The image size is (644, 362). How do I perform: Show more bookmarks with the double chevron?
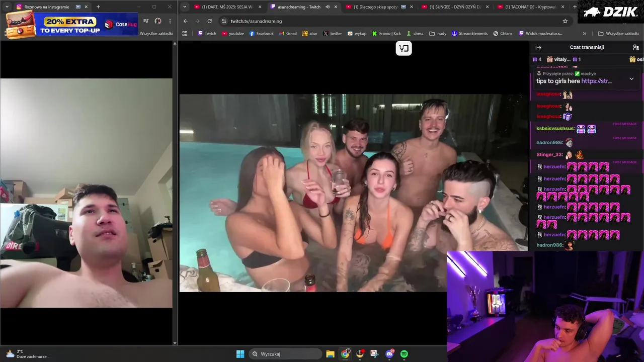click(x=584, y=34)
